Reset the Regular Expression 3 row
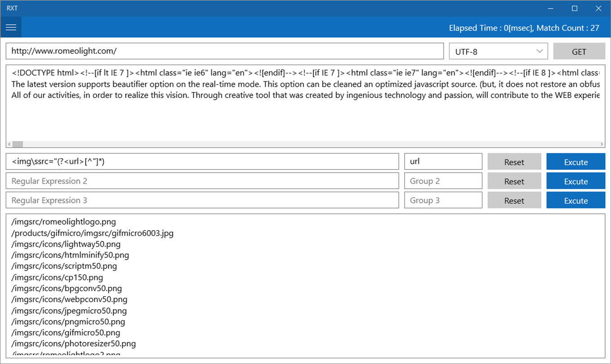The height and width of the screenshot is (364, 611). coord(514,200)
